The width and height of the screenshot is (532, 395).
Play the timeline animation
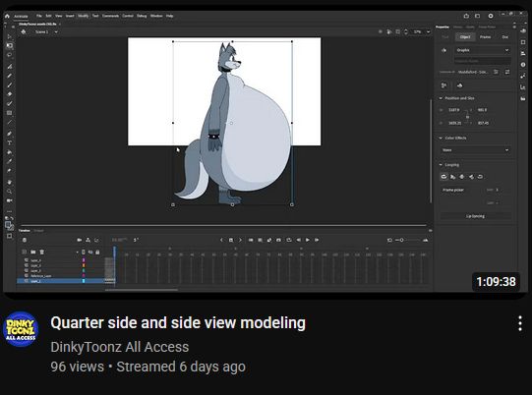click(x=308, y=240)
